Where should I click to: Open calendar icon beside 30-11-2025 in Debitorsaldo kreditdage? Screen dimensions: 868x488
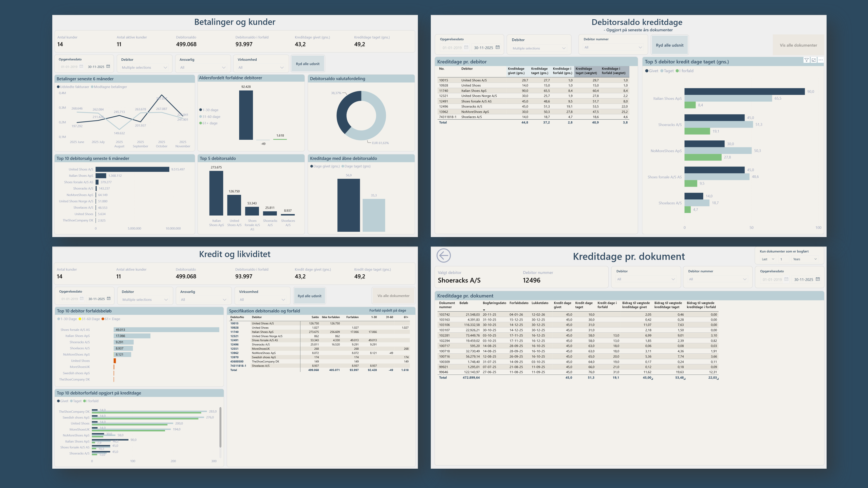click(498, 47)
